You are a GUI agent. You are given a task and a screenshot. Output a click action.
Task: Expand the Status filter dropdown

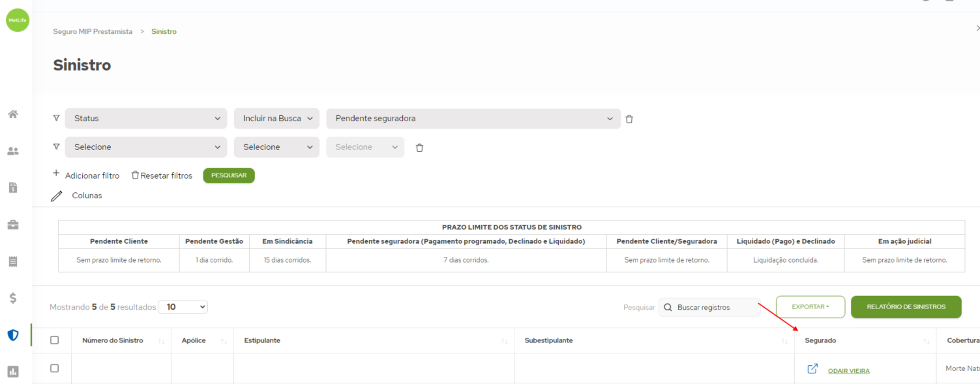(146, 119)
